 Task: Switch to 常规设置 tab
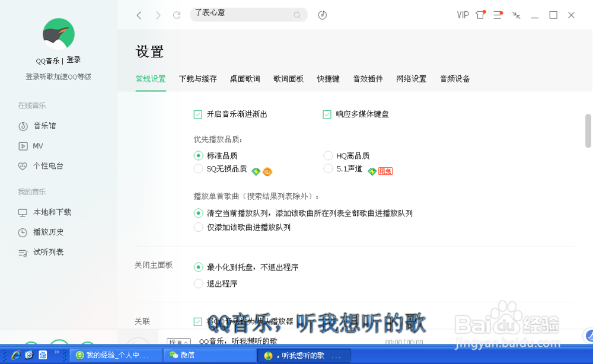(x=151, y=79)
